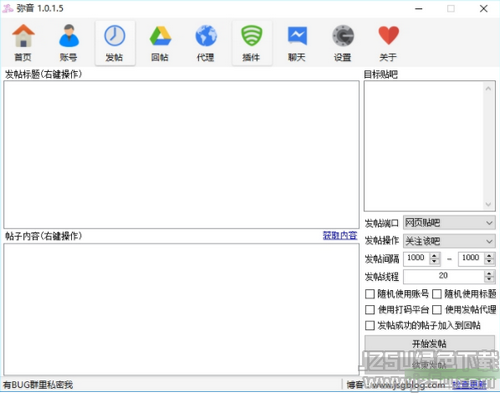The image size is (500, 393).
Task: Enable 随机使用账号 checkbox
Action: point(370,294)
